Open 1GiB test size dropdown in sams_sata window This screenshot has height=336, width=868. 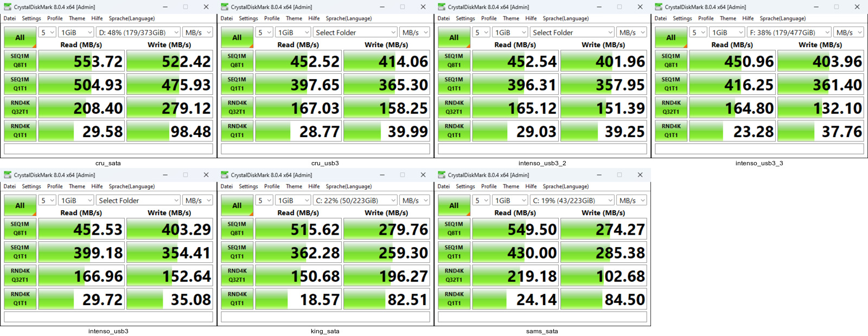(510, 201)
